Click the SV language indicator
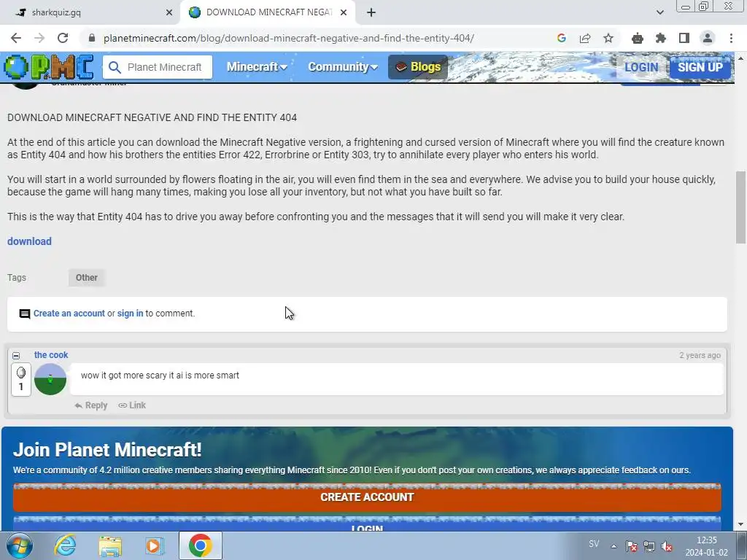The width and height of the screenshot is (747, 560). [594, 544]
